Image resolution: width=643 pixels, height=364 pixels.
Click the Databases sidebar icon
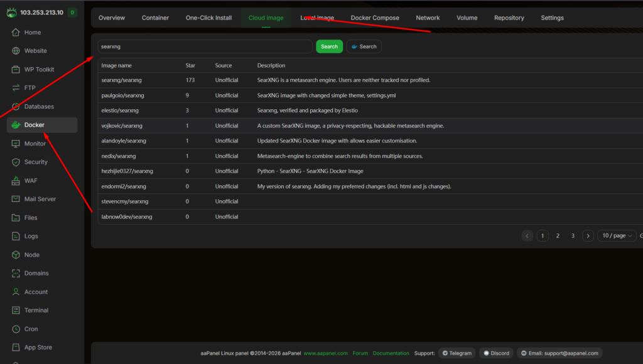tap(16, 107)
